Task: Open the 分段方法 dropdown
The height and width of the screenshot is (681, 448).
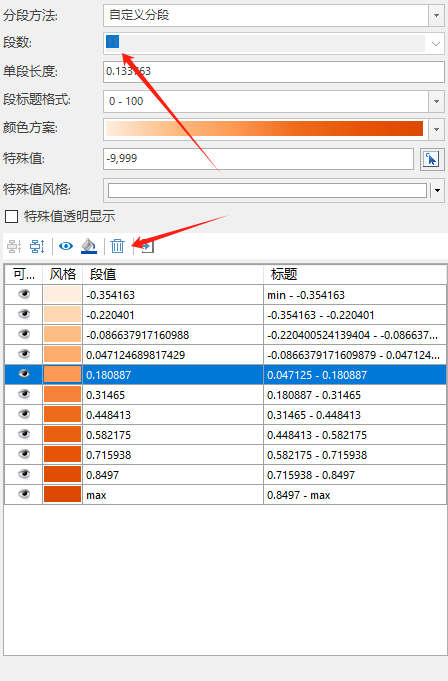Action: (x=436, y=16)
